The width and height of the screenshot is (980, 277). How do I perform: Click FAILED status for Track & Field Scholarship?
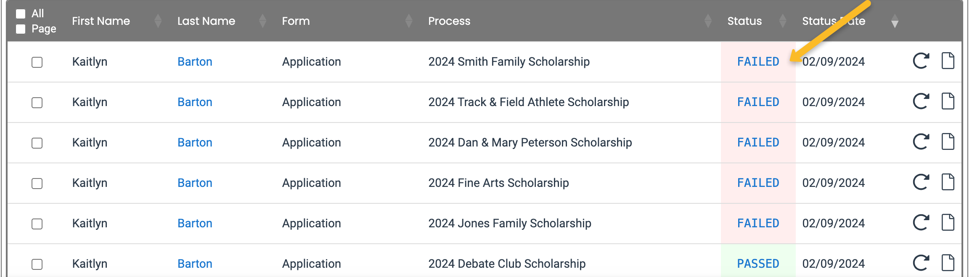tap(758, 102)
